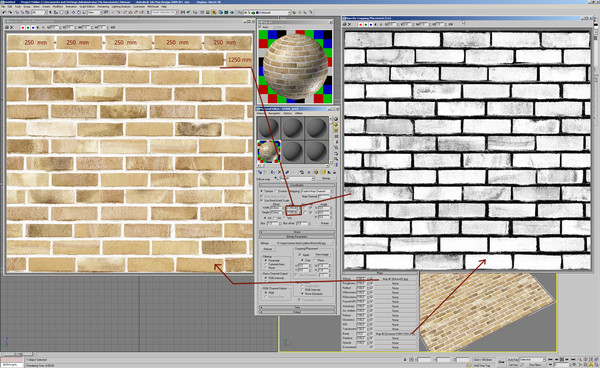Toggle Use Real-World Scale checkbox
The image size is (600, 368).
(x=262, y=200)
